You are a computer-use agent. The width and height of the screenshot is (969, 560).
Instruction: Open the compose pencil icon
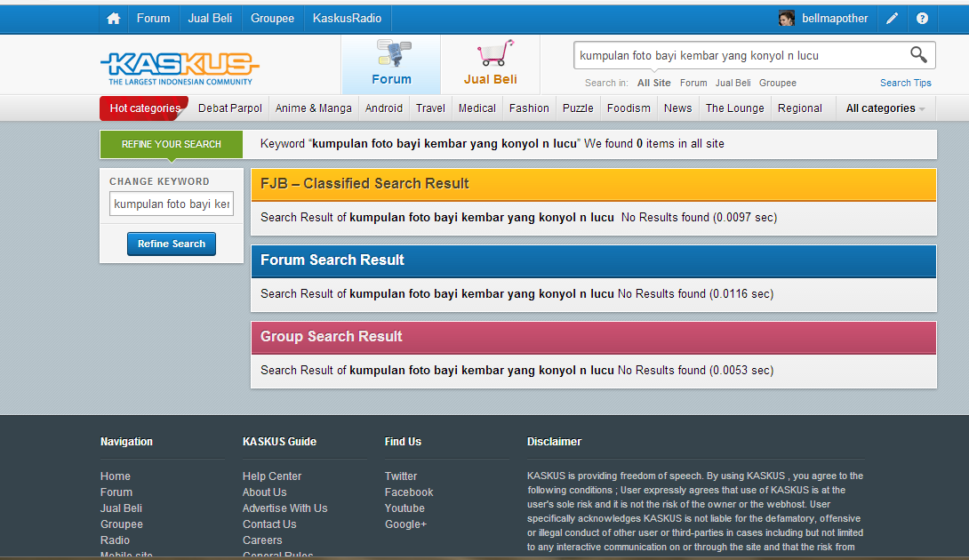[x=892, y=19]
